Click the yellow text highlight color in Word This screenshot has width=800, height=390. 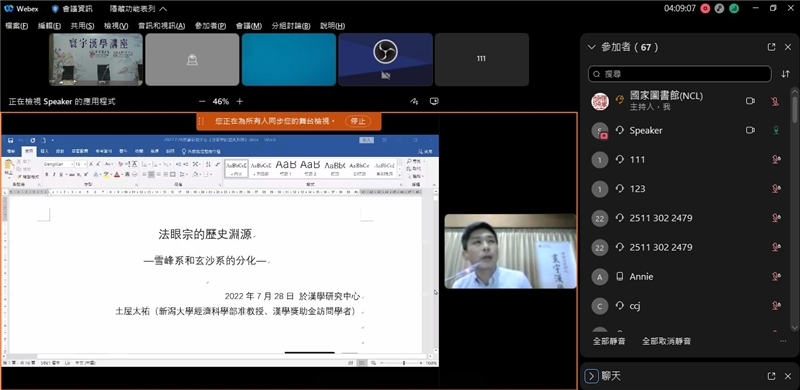tap(106, 175)
